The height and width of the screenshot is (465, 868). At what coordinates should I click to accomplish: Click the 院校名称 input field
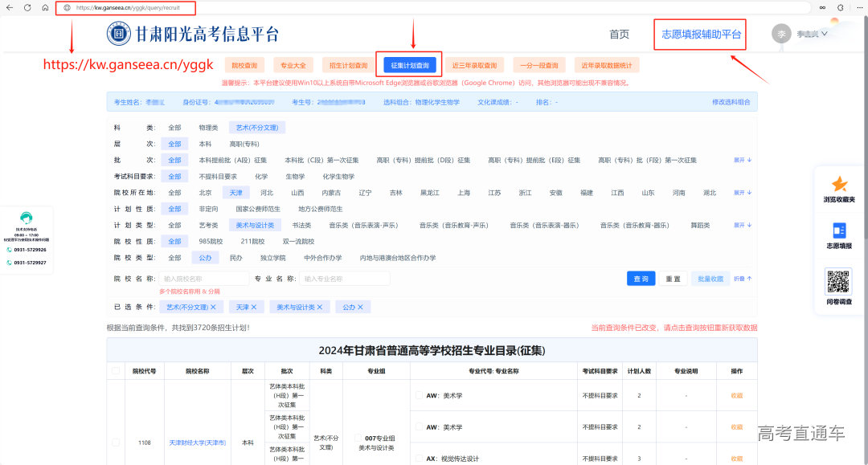coord(204,279)
